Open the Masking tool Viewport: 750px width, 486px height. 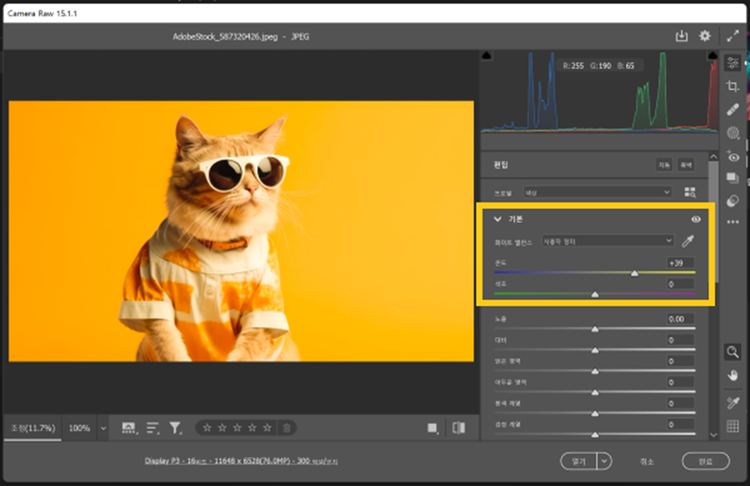(733, 132)
